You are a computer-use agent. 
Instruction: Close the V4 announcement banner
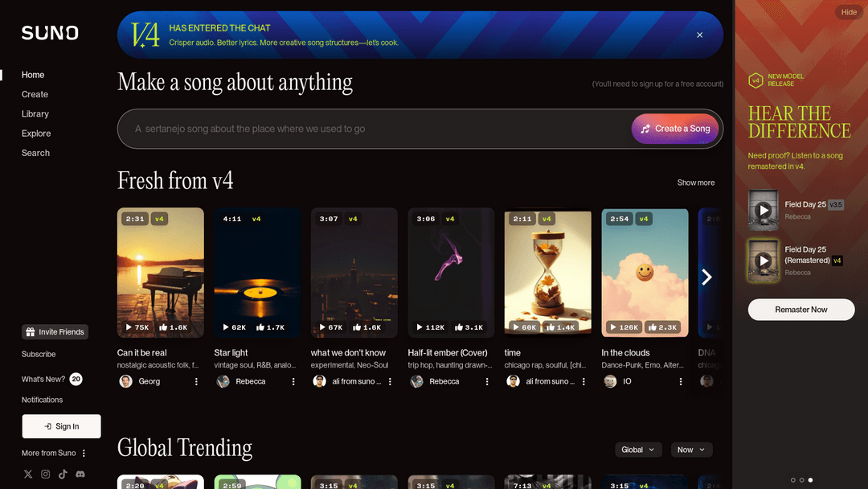(x=700, y=35)
